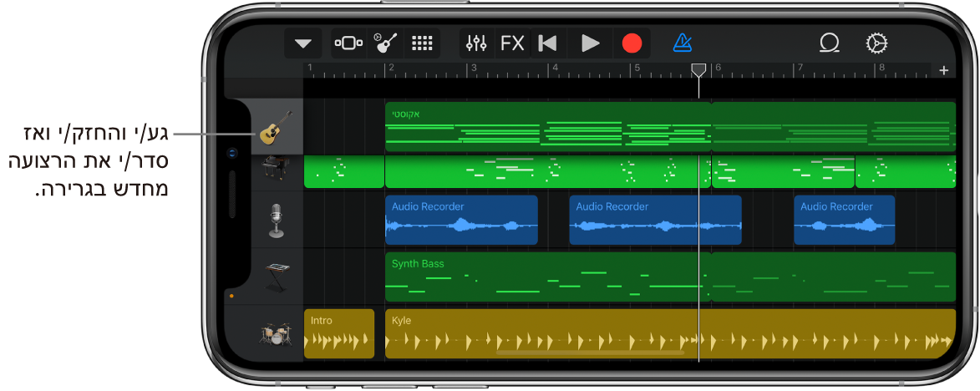Viewport: 980px width, 391px height.
Task: Tap the FX button
Action: (512, 43)
